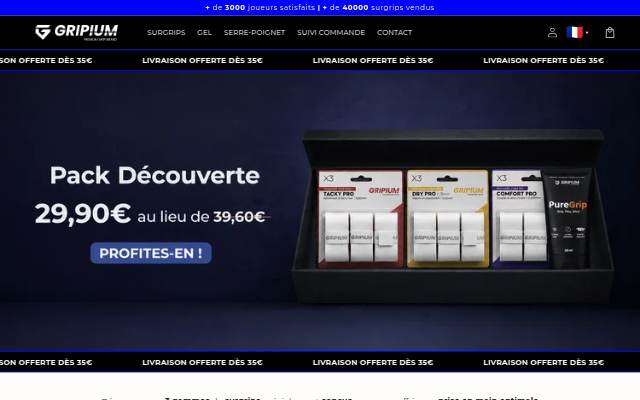This screenshot has width=640, height=400.
Task: Click the Comfort Pro overgrip pack image
Action: click(x=517, y=219)
